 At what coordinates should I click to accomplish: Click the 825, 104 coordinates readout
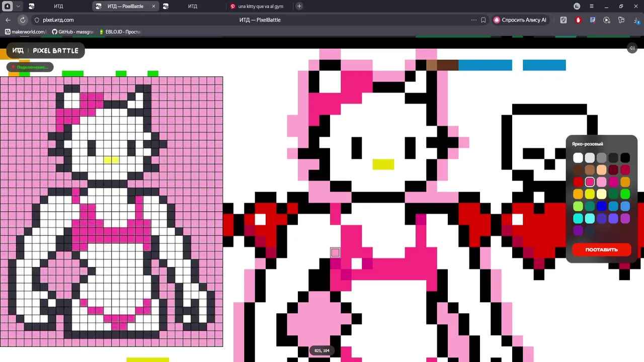(322, 350)
